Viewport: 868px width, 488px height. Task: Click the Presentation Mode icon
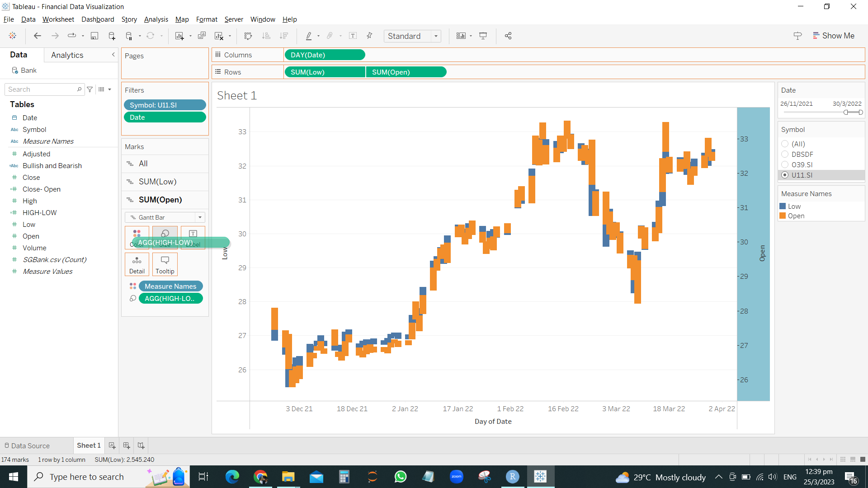pyautogui.click(x=483, y=36)
